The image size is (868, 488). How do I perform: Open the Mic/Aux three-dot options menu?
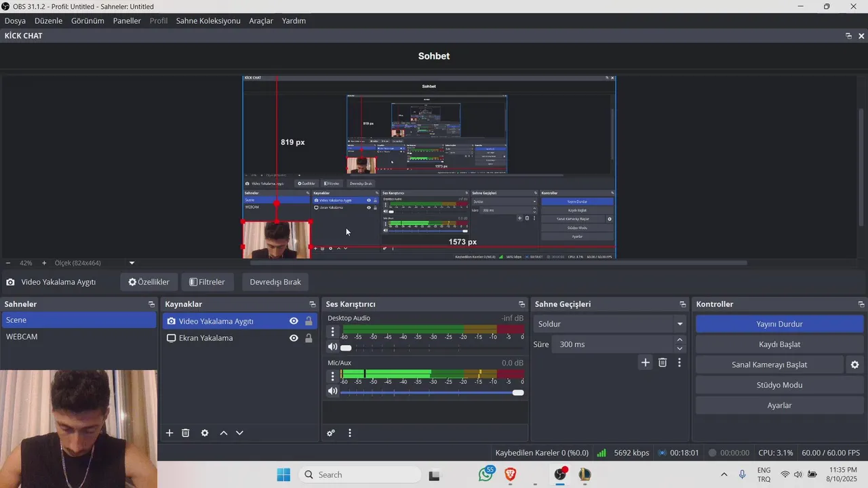(x=332, y=376)
